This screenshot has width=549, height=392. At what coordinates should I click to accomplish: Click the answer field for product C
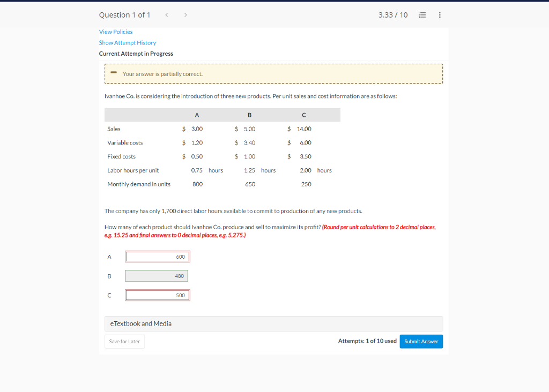(157, 295)
